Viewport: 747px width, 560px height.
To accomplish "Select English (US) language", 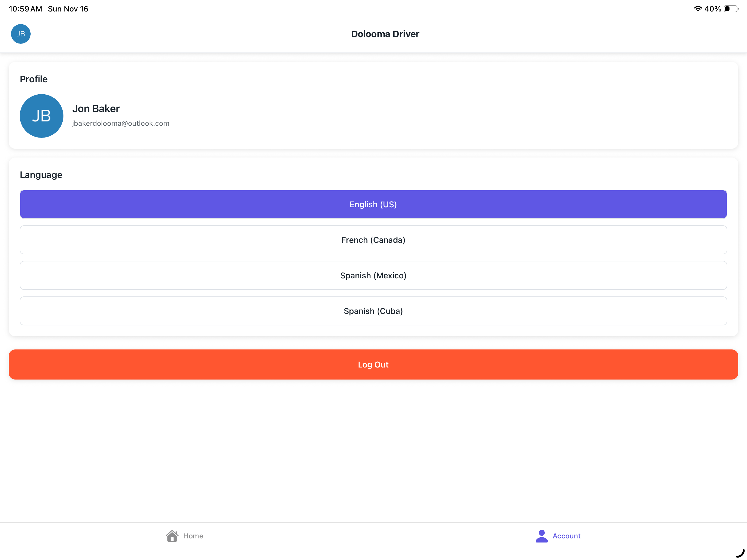I will (373, 204).
